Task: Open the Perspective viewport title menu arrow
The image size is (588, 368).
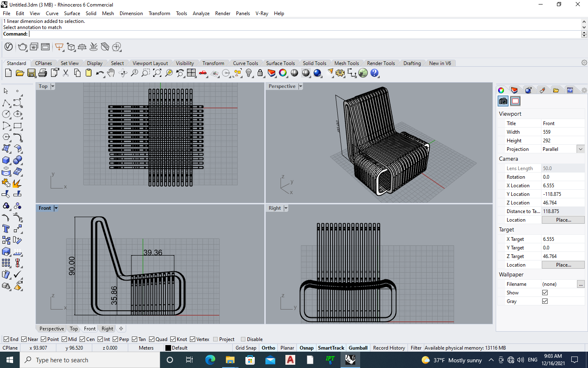Action: pos(301,86)
